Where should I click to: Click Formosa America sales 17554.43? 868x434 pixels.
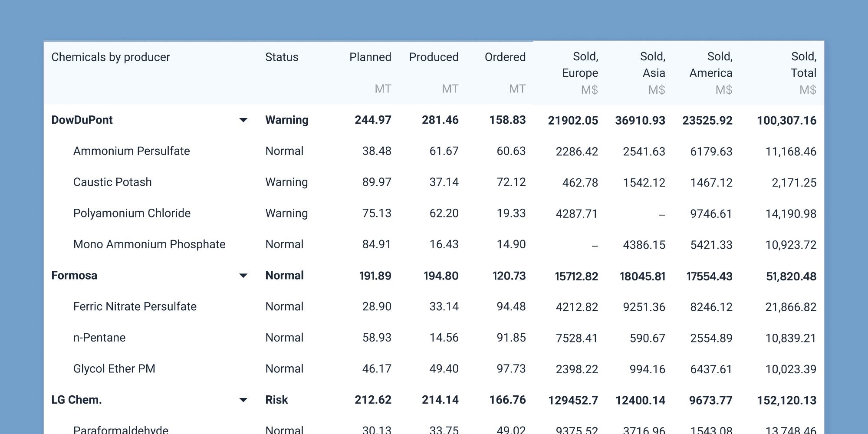pos(709,276)
